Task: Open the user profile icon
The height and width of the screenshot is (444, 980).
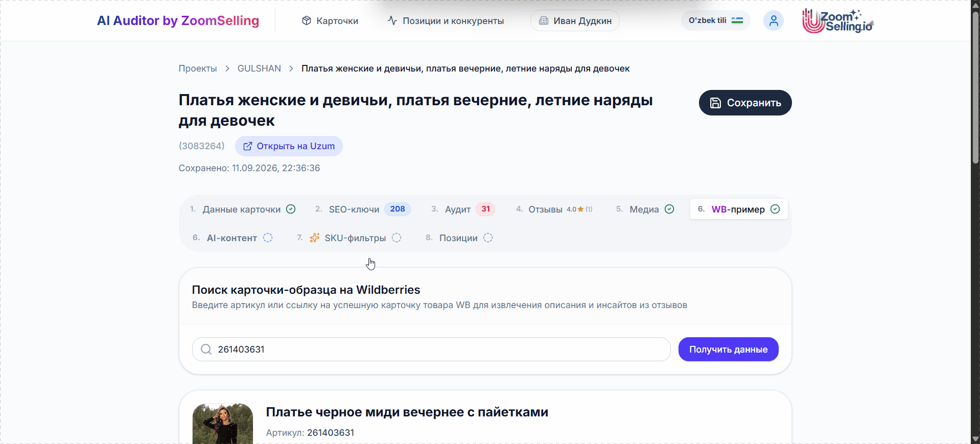Action: coord(774,20)
